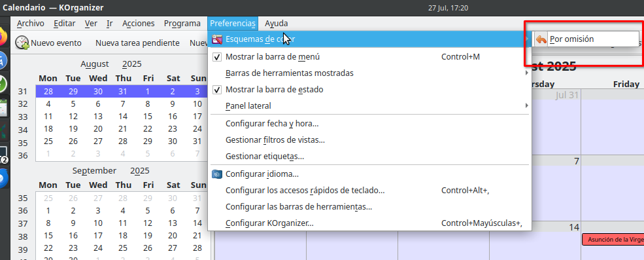Toggle Mostrar la barra de estado checkbox
The height and width of the screenshot is (260, 644).
(217, 90)
